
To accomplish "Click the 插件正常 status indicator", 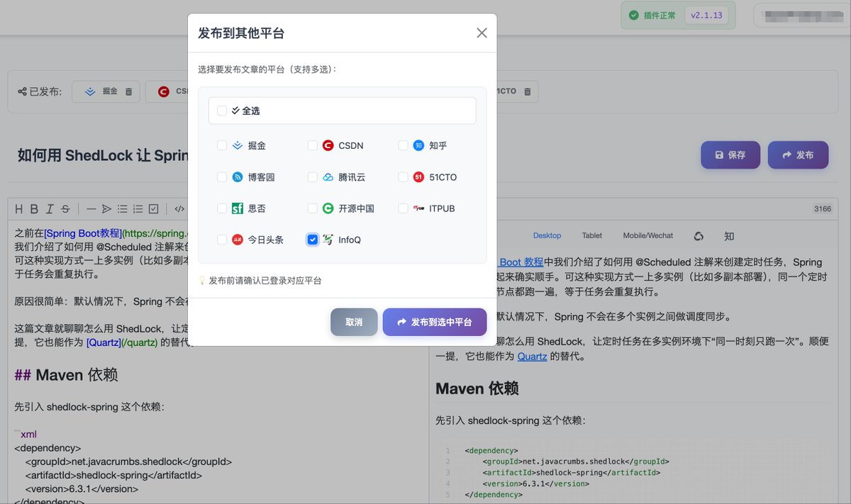I will (x=653, y=15).
